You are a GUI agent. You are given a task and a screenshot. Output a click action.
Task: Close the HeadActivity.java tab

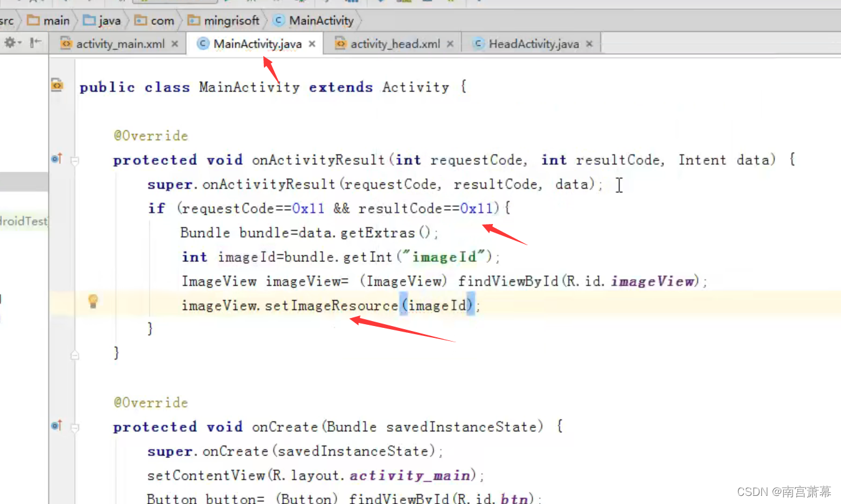[x=589, y=44]
